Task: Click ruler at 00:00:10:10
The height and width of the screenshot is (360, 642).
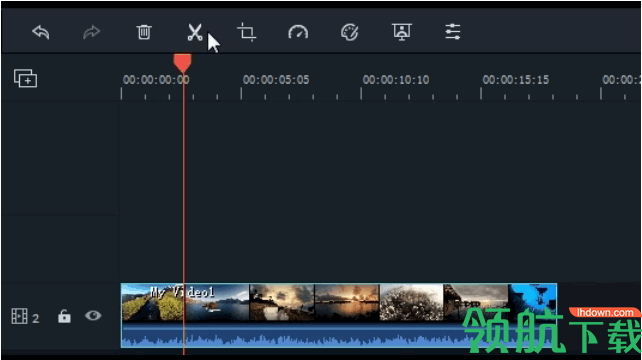Action: pyautogui.click(x=396, y=79)
